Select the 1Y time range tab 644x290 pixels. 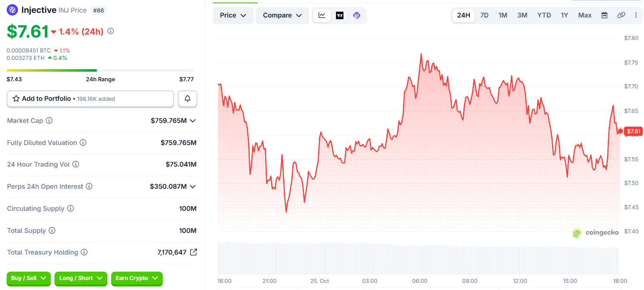(x=564, y=15)
